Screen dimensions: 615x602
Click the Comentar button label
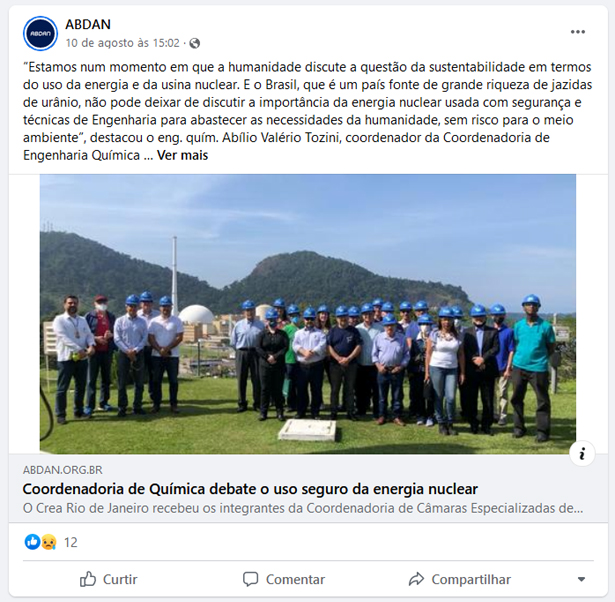tap(295, 579)
